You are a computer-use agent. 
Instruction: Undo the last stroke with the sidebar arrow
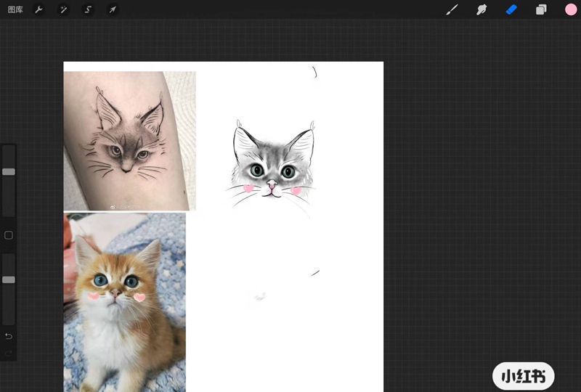click(x=9, y=336)
